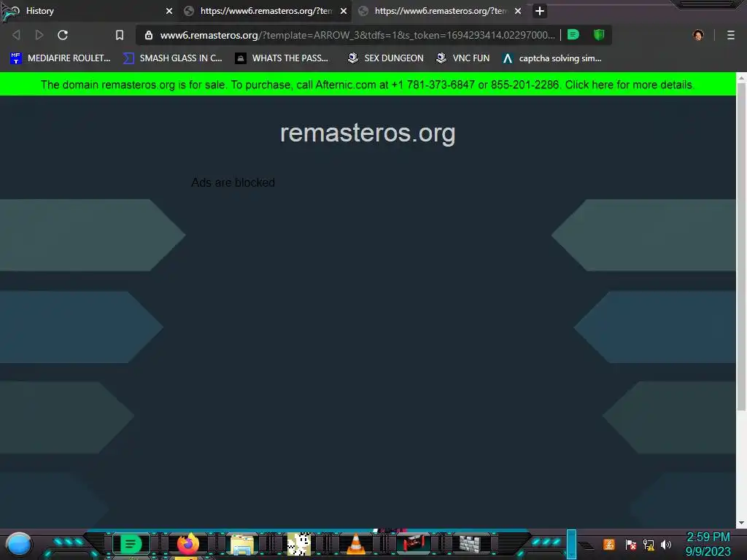This screenshot has height=560, width=747.
Task: Open the VNC FUN bookmark
Action: point(463,58)
